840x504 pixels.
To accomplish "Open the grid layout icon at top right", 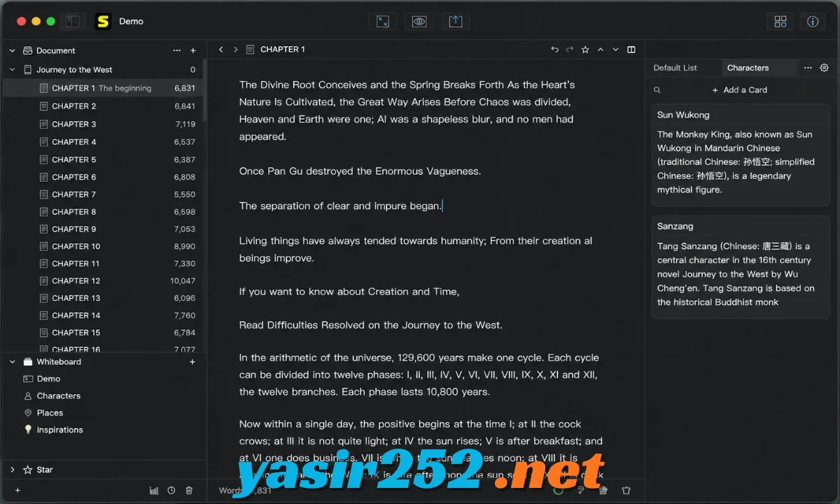I will 780,22.
